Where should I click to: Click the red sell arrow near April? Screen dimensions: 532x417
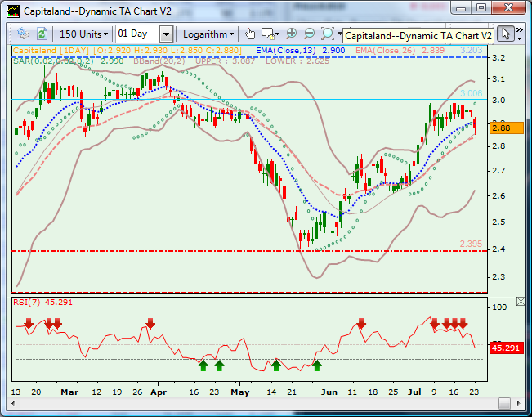pos(150,324)
